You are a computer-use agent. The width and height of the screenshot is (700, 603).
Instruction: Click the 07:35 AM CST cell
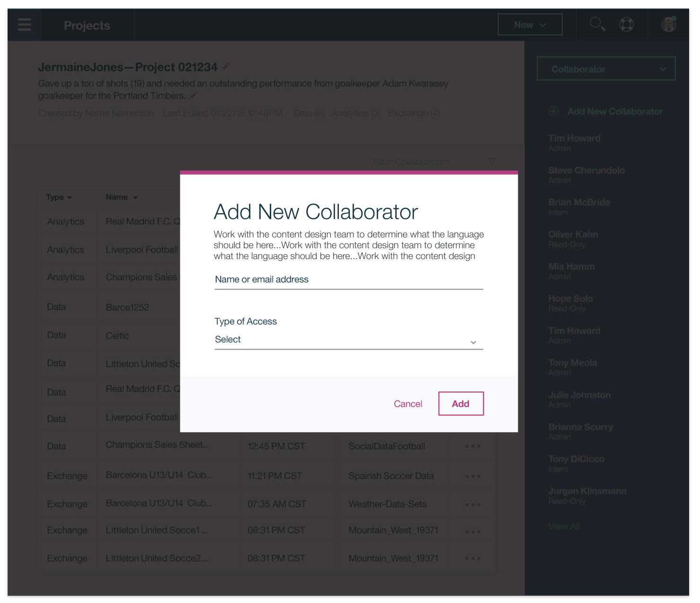(277, 504)
